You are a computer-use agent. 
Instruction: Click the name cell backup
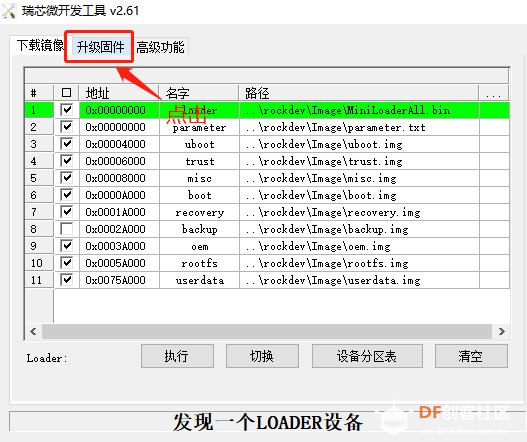[x=200, y=230]
